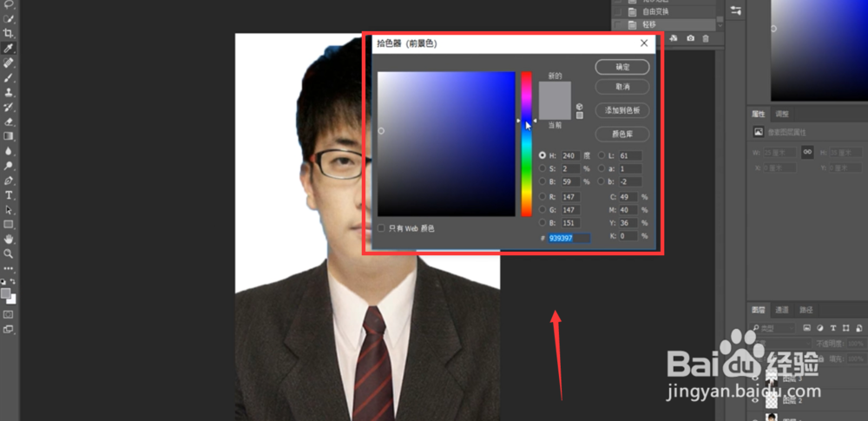Toggle Quick Mask mode in toolbar
This screenshot has height=421, width=868.
pyautogui.click(x=9, y=314)
